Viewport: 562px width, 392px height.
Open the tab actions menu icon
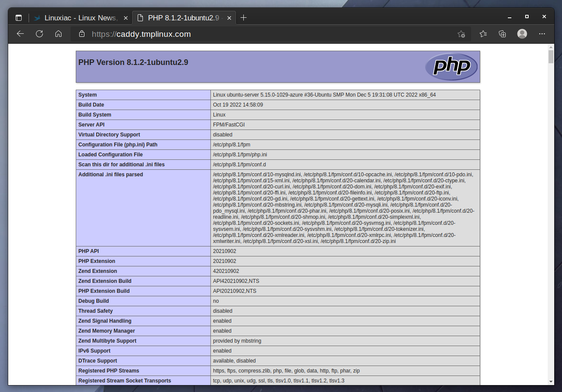[19, 18]
